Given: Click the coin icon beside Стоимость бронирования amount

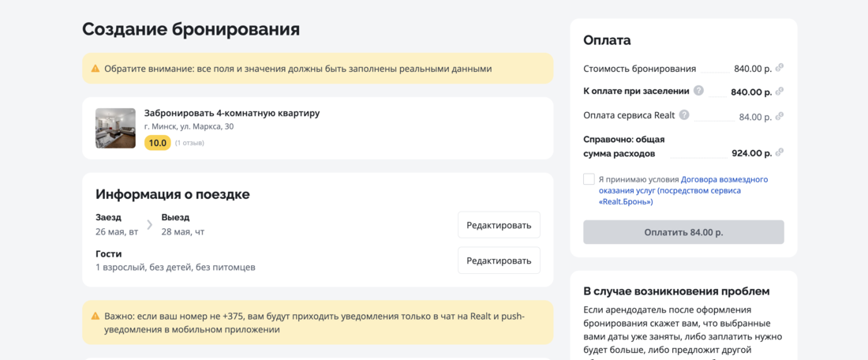Looking at the screenshot, I should [x=780, y=68].
